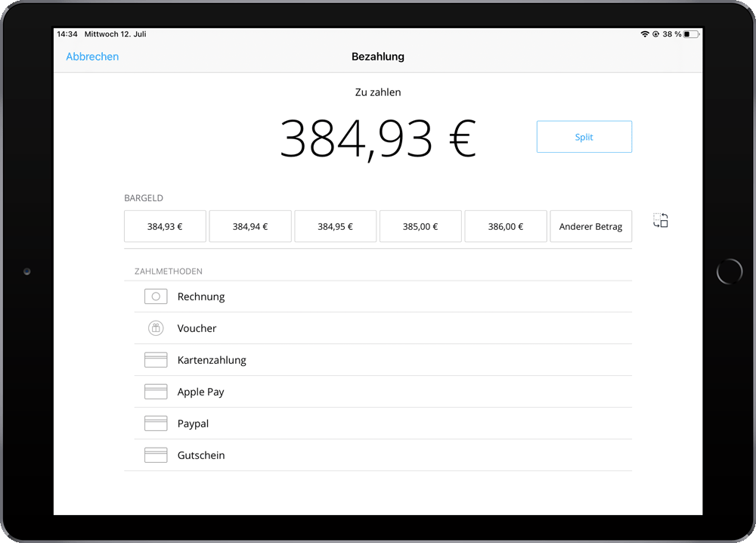Tap the Paypal card icon
756x543 pixels.
tap(156, 424)
